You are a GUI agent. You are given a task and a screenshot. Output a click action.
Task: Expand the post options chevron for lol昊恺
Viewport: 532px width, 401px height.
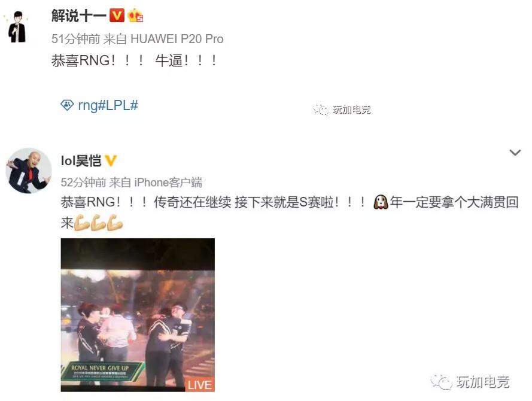click(x=515, y=153)
